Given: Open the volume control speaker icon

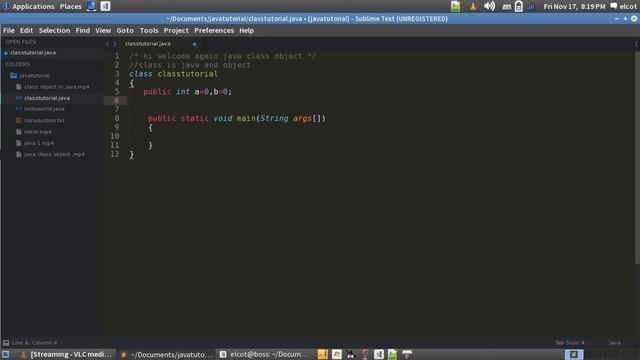Looking at the screenshot, I should [x=489, y=6].
